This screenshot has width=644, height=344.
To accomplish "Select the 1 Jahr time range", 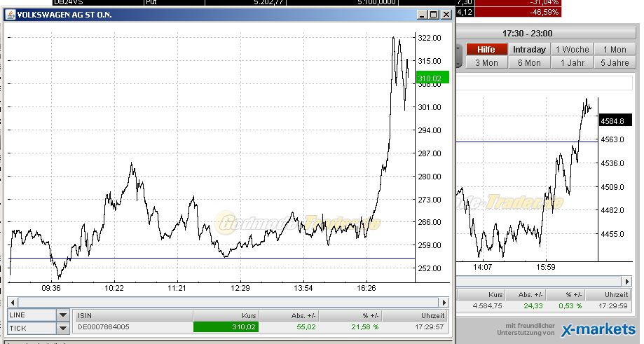I will [x=572, y=63].
